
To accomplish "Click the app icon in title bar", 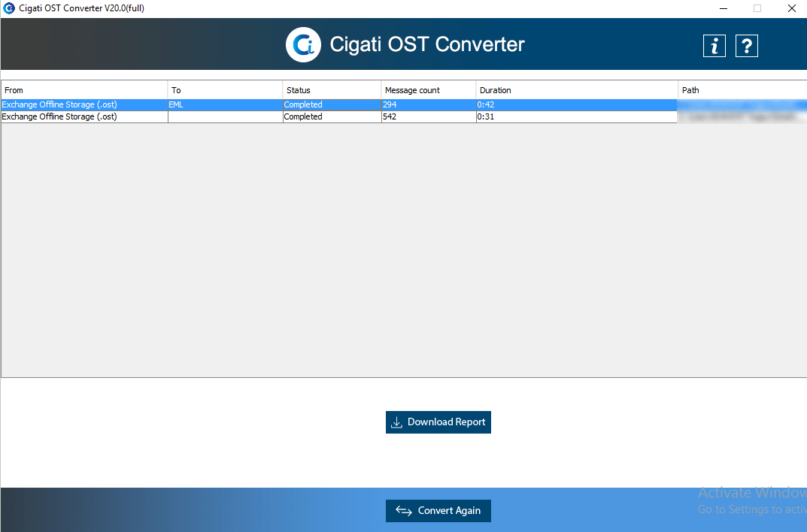I will (9, 8).
